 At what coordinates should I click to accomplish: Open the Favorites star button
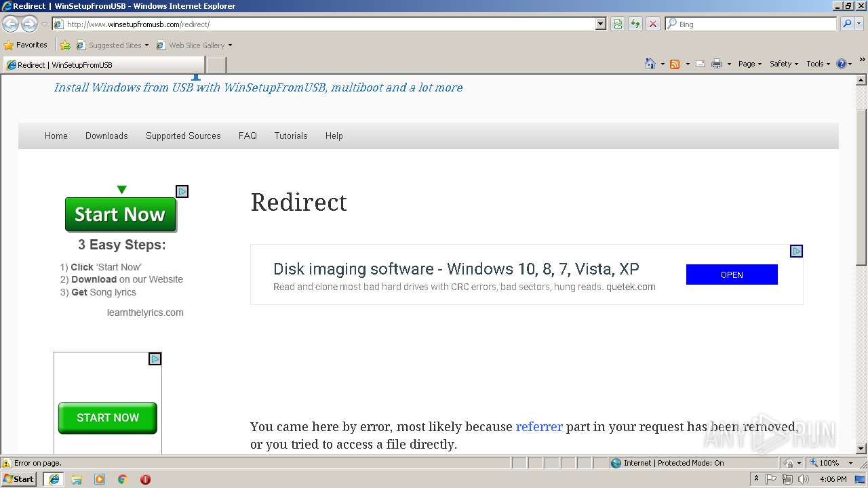point(26,45)
